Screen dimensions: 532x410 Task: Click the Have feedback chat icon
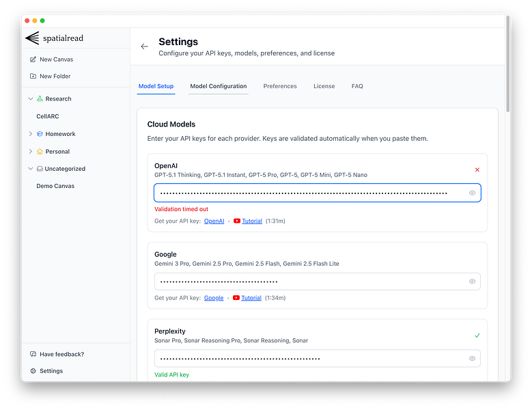coord(33,354)
